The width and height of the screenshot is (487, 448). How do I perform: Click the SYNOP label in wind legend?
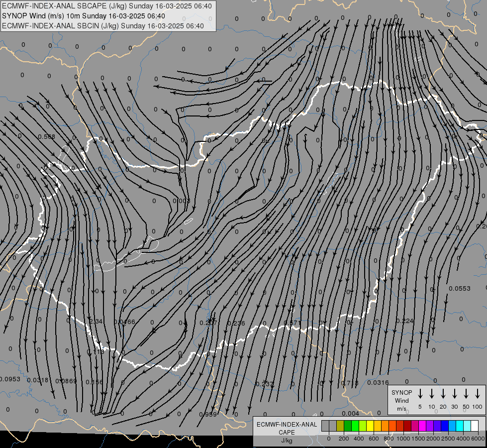(401, 392)
